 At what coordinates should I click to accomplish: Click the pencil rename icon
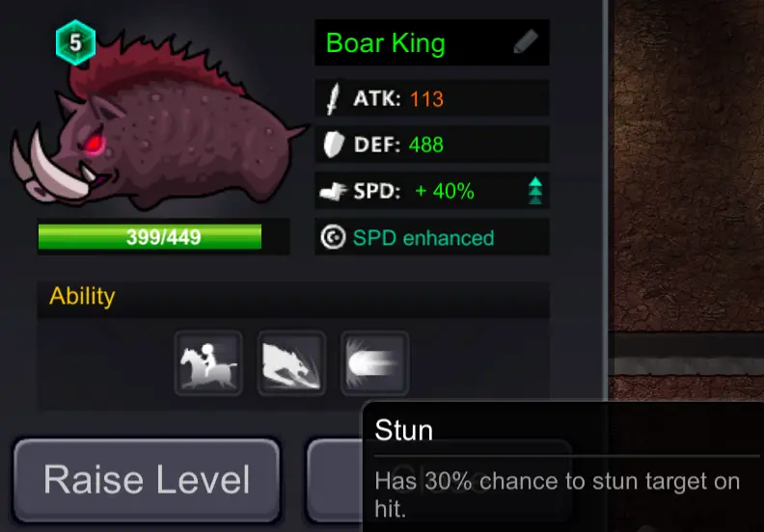526,41
